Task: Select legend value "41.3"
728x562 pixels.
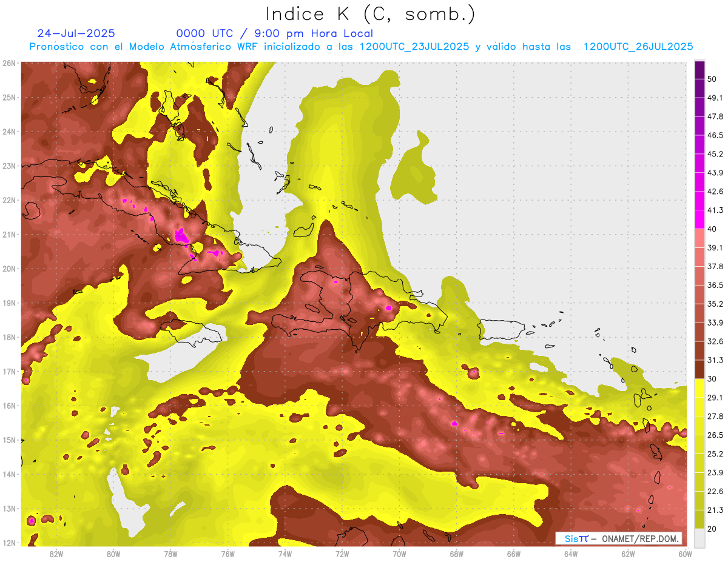Action: point(715,210)
